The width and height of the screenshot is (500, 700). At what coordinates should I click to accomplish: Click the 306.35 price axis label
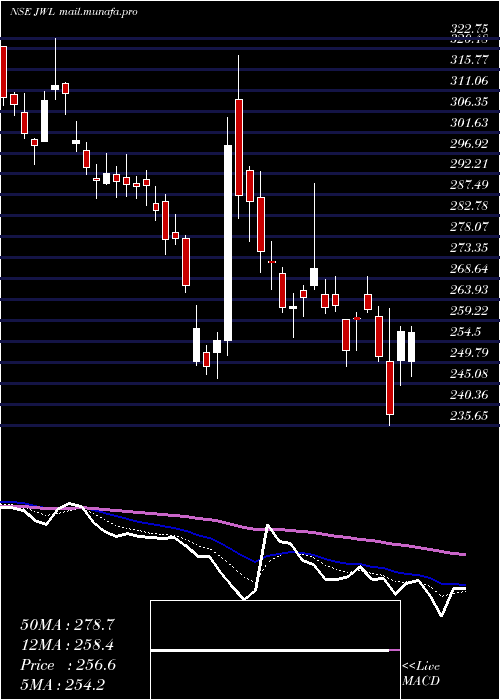[470, 102]
